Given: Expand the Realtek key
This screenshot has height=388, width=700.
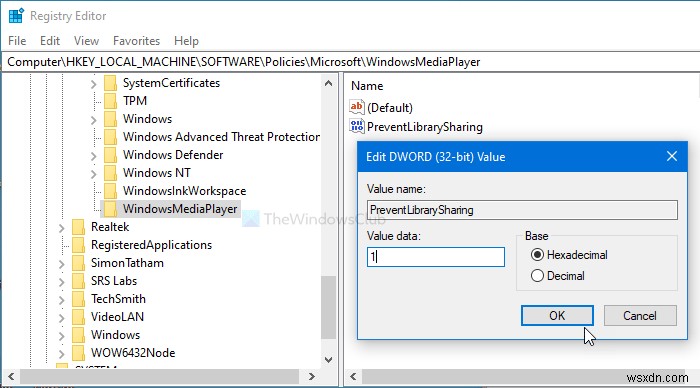Looking at the screenshot, I should click(x=62, y=228).
